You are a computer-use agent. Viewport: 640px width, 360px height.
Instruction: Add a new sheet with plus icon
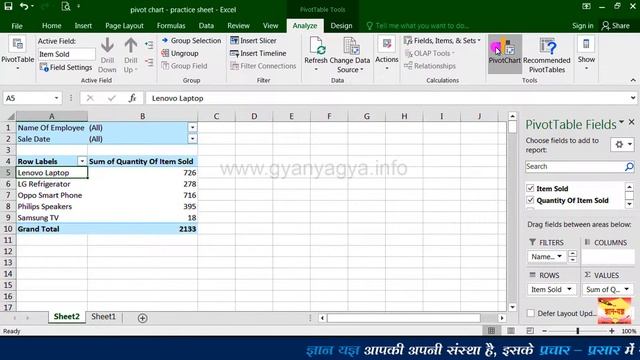point(142,318)
